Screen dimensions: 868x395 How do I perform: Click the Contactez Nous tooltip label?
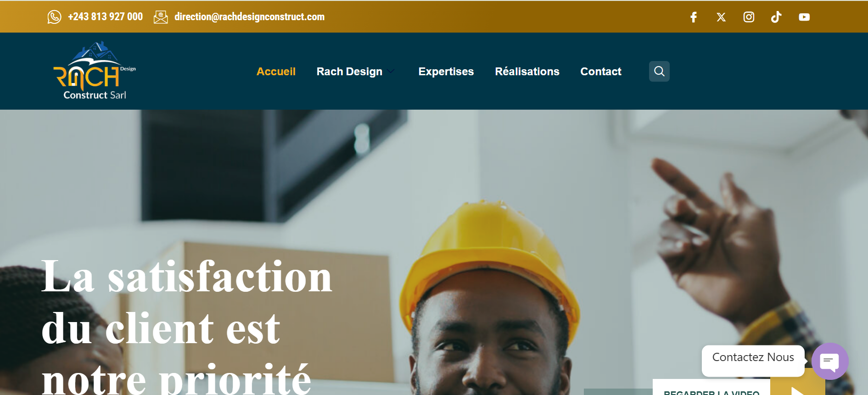[x=753, y=357]
